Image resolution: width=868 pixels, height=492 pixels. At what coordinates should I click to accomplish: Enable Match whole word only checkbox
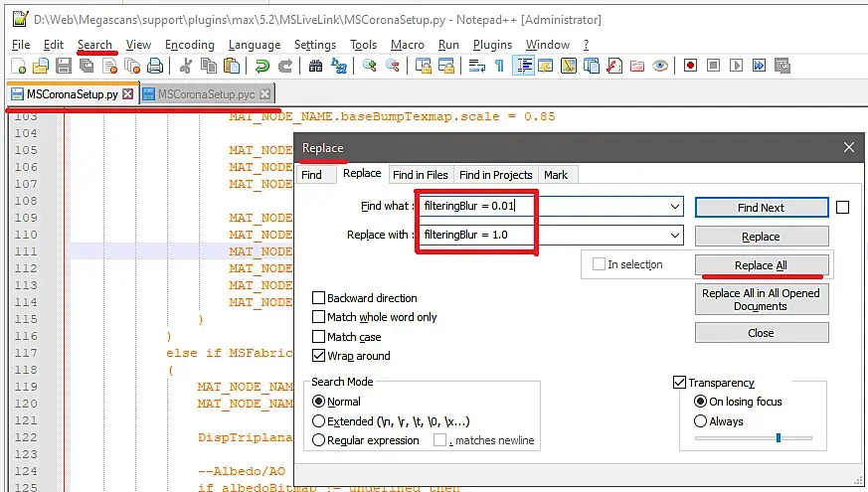tap(318, 317)
